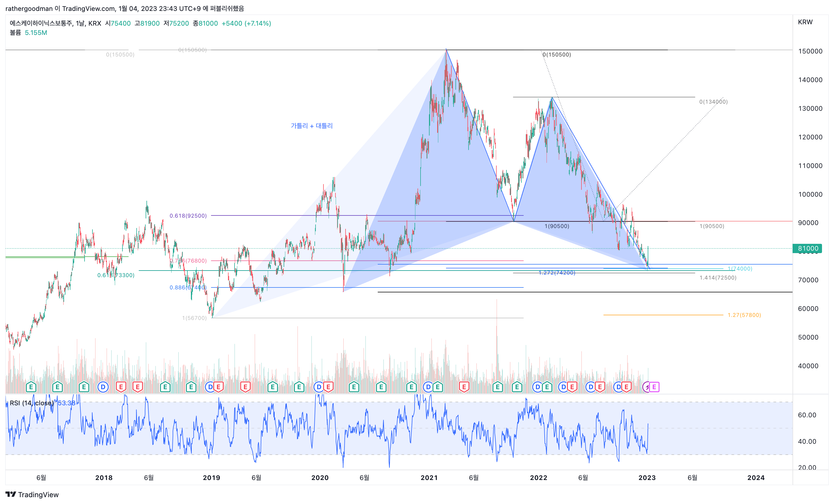The height and width of the screenshot is (504, 834).
Task: Click the 2024 label on time axis
Action: (x=756, y=478)
